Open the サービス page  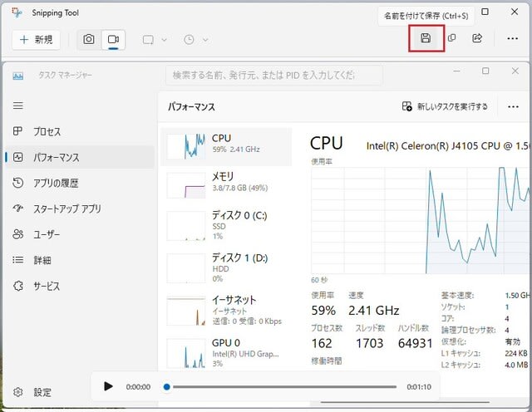pyautogui.click(x=80, y=287)
